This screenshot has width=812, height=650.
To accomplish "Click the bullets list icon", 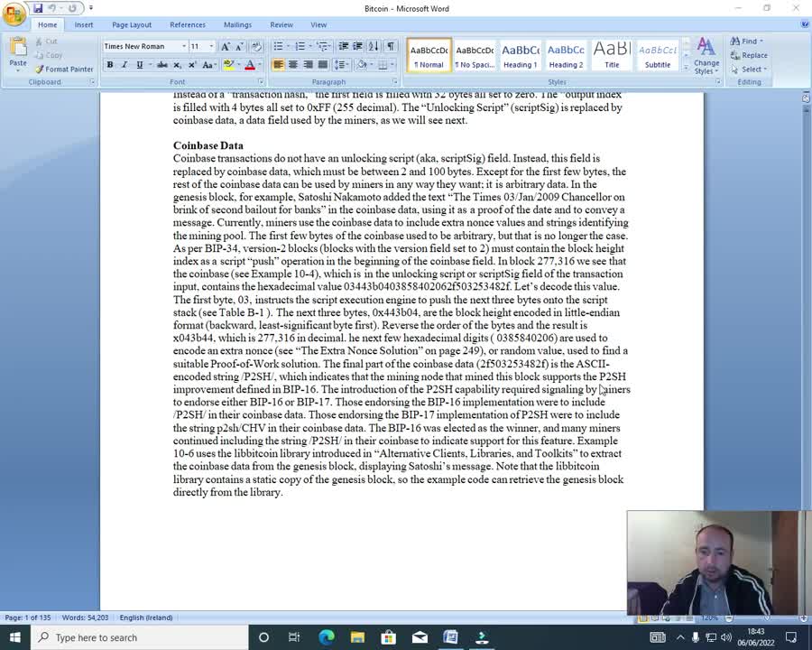I will [x=278, y=47].
